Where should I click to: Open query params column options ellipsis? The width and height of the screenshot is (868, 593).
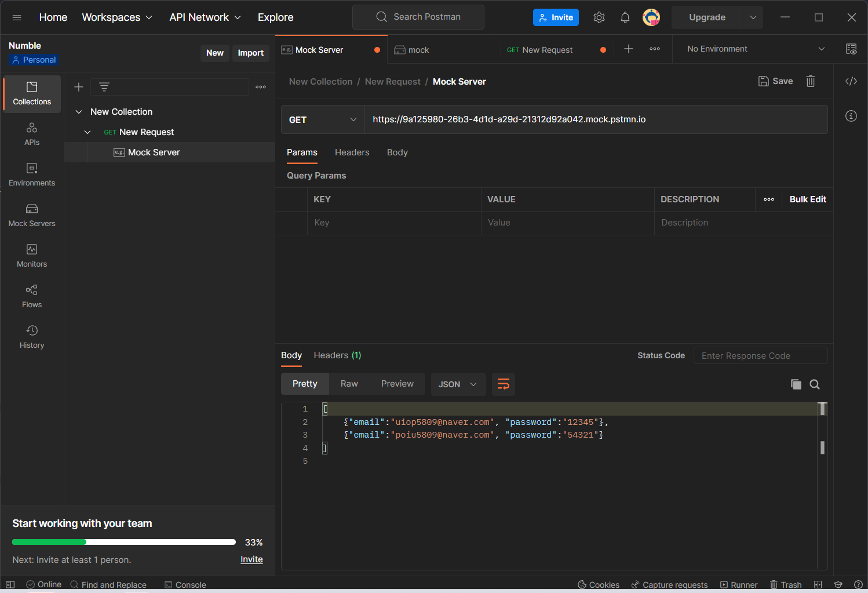[x=769, y=199]
